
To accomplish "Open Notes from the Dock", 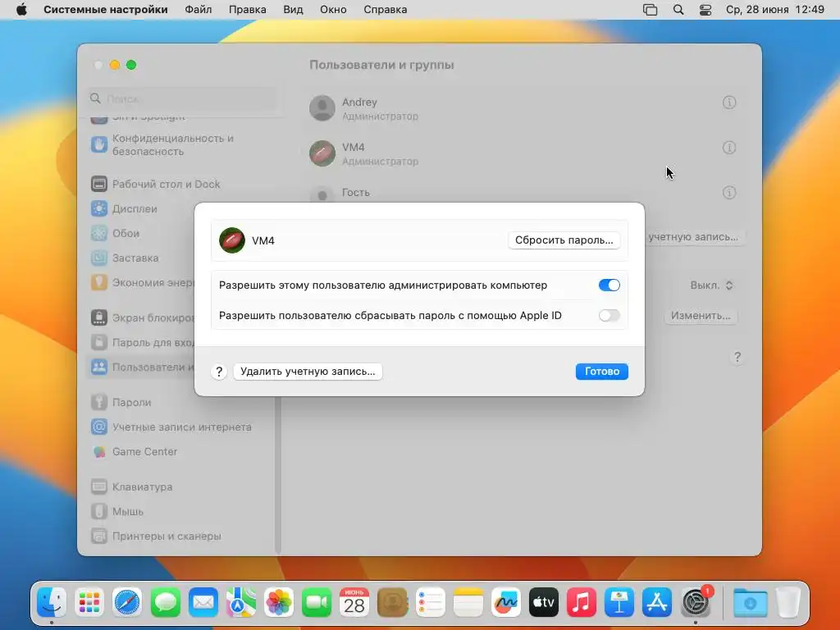I will coord(468,602).
